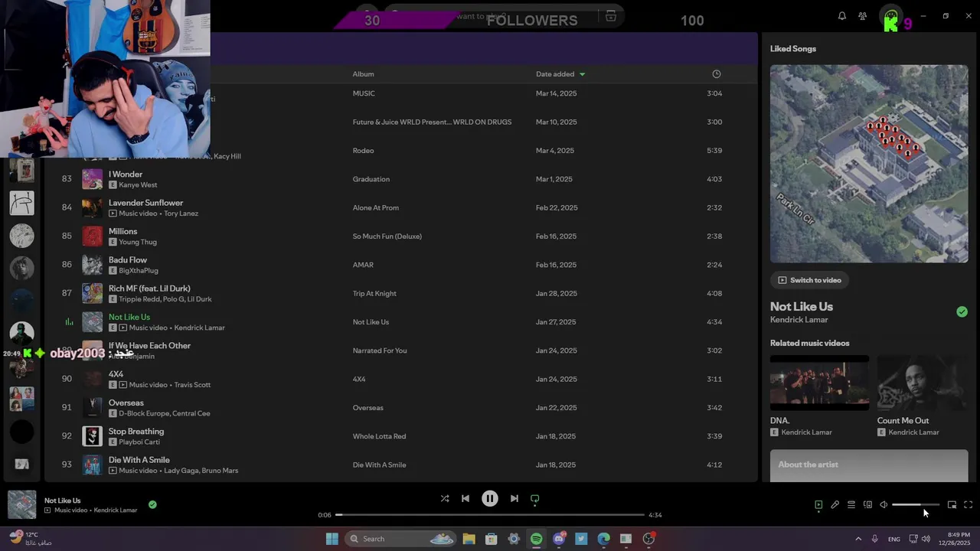
Task: Toggle the green check beside Not Like Us in side panel
Action: click(x=962, y=311)
